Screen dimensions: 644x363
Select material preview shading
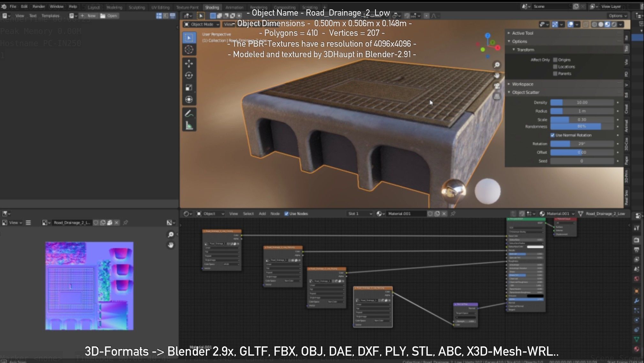[x=607, y=24]
